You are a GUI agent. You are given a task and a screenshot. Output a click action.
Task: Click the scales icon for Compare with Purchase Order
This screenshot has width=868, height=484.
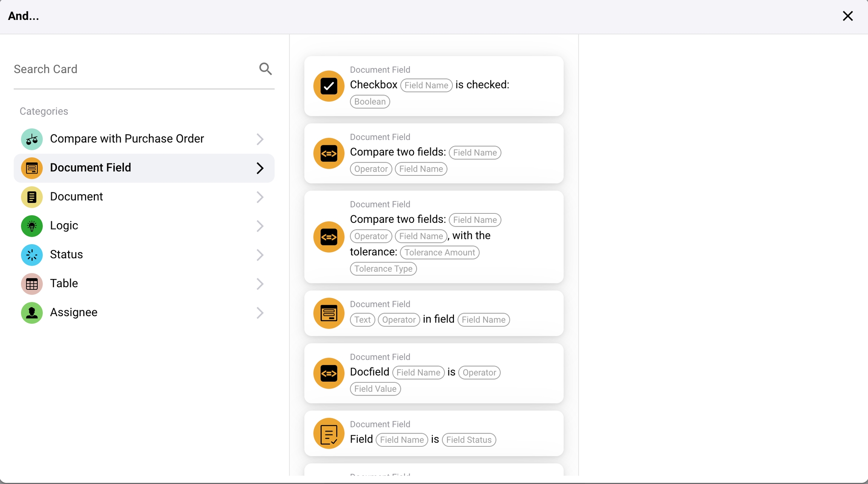point(32,139)
